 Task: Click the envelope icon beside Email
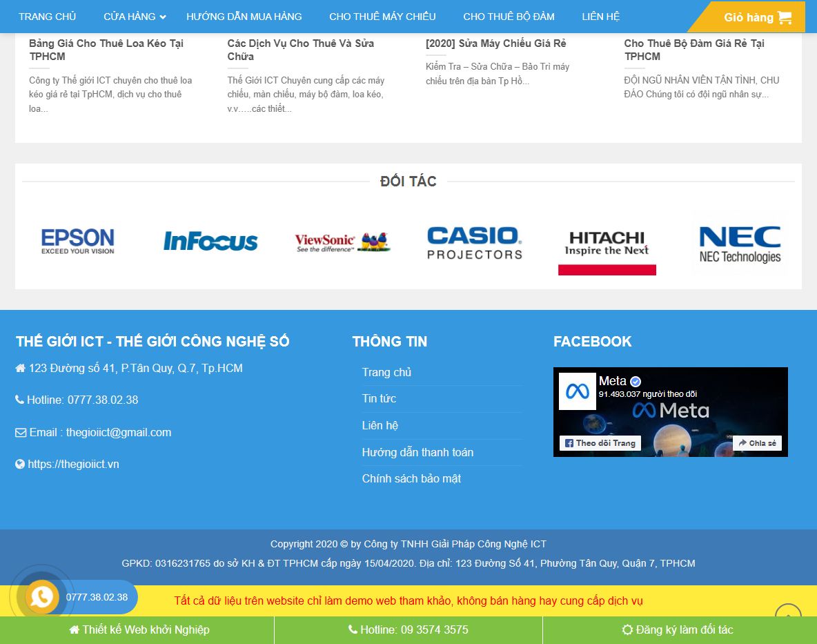[21, 433]
